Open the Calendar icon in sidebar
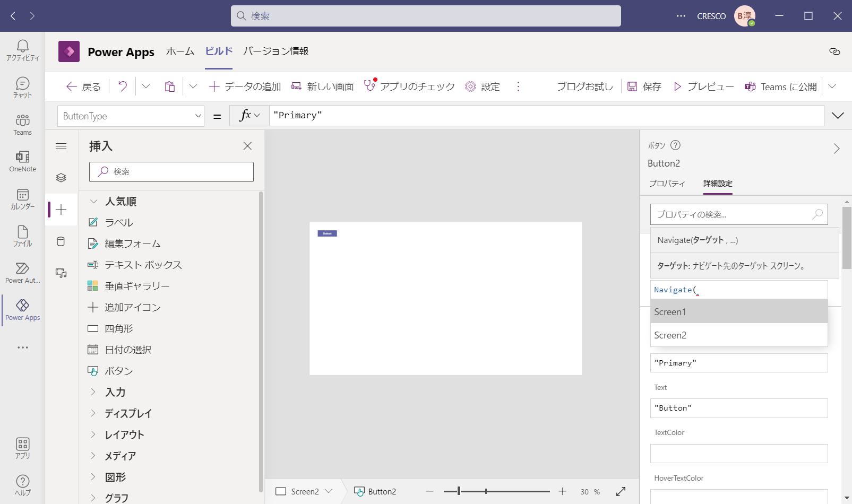This screenshot has height=504, width=852. pyautogui.click(x=22, y=199)
